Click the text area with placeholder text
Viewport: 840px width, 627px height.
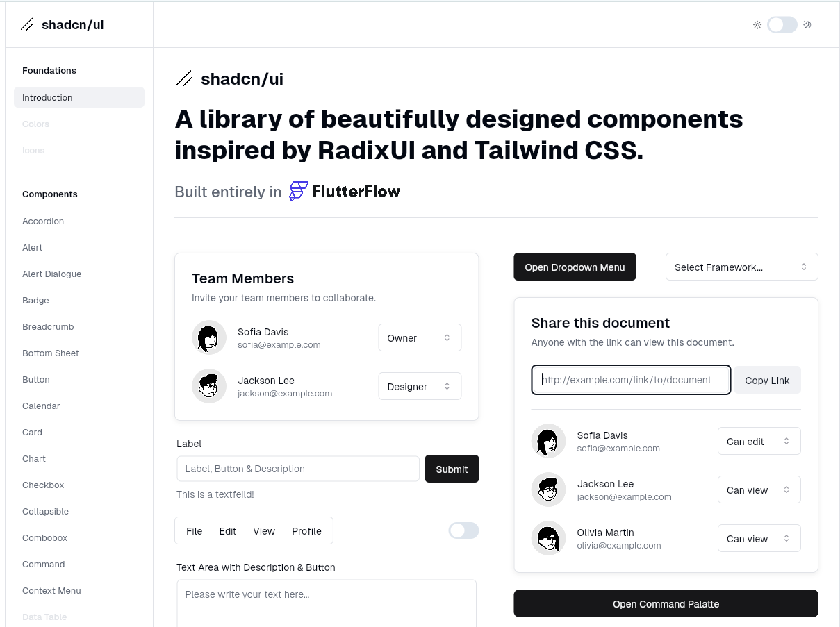[327, 603]
